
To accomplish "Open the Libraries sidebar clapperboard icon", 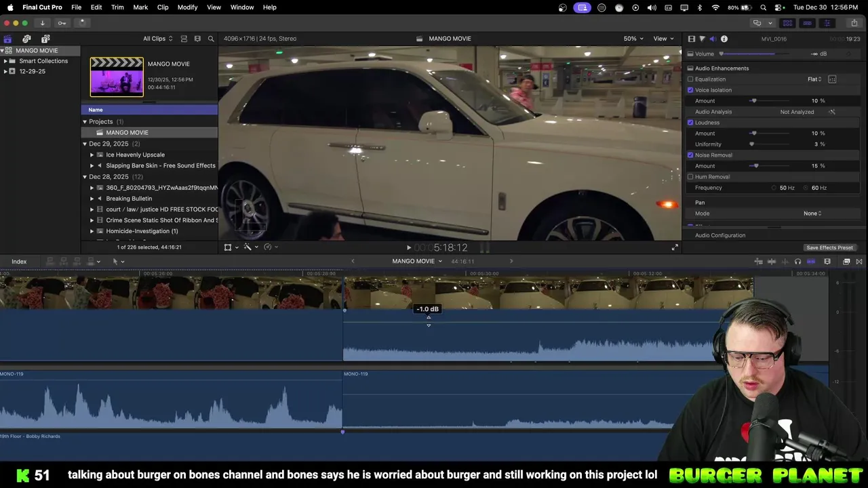I will [x=7, y=39].
